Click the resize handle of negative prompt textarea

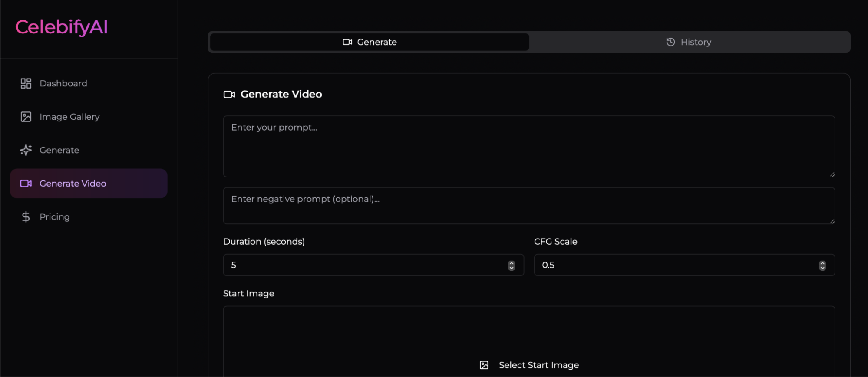tap(832, 221)
